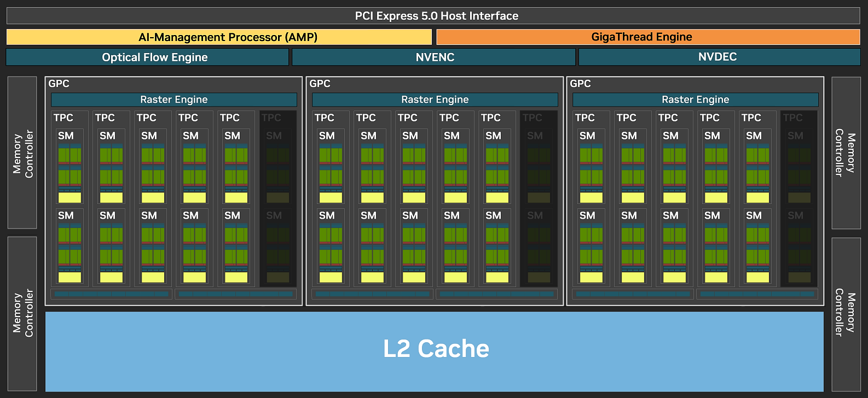Viewport: 868px width, 398px height.
Task: Click the yellow block in first GPC's top-left SM
Action: coord(70,197)
